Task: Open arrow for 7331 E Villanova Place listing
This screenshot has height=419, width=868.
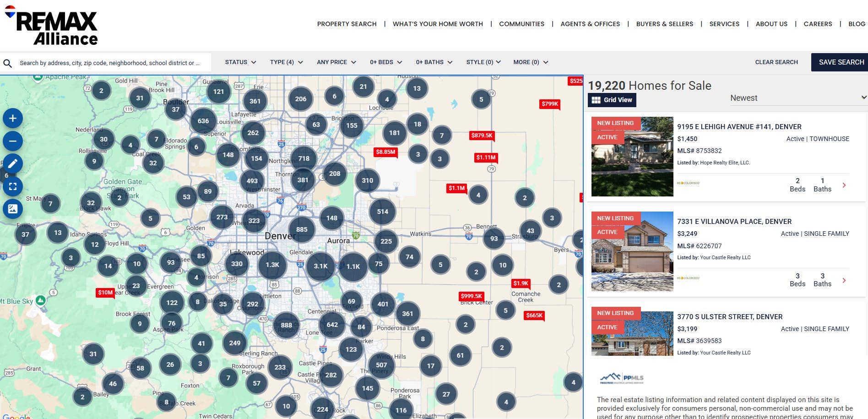Action: (x=844, y=280)
